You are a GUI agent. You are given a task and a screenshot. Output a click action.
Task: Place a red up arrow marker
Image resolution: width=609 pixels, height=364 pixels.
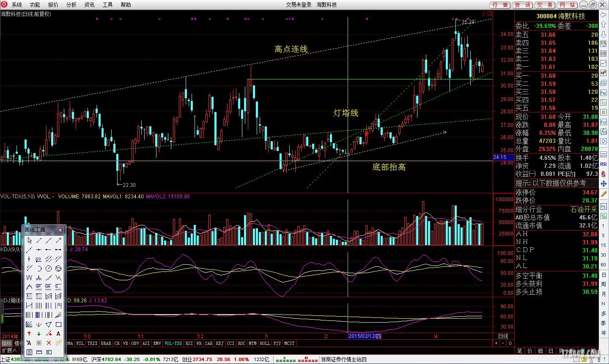[x=30, y=334]
